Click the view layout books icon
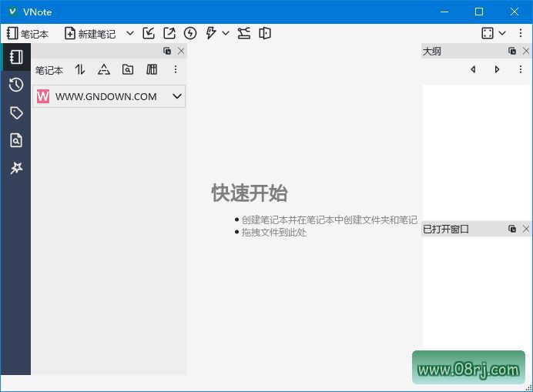The height and width of the screenshot is (392, 533). point(152,69)
